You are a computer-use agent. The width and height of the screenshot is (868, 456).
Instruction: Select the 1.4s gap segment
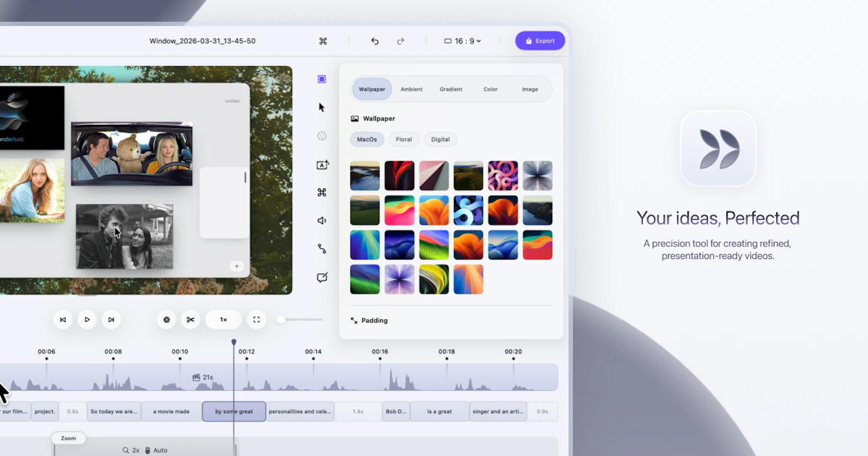[x=358, y=411]
